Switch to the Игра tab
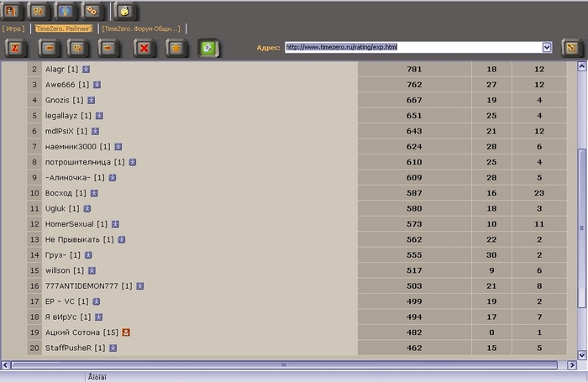 tap(13, 29)
